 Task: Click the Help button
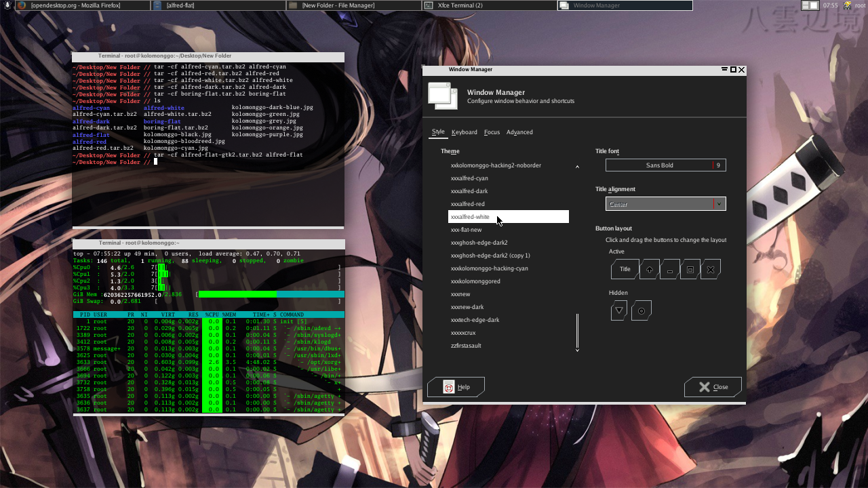click(x=456, y=387)
